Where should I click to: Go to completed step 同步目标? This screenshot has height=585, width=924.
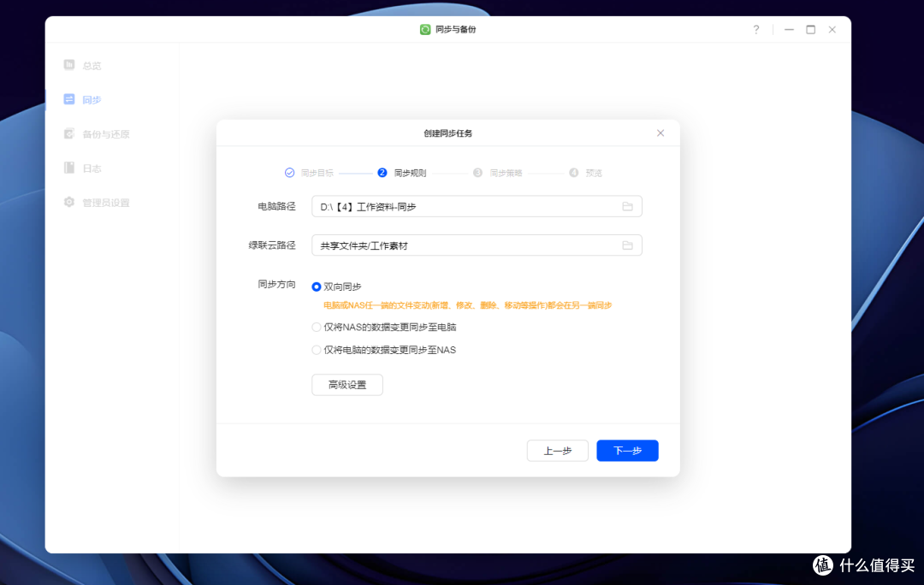point(309,173)
